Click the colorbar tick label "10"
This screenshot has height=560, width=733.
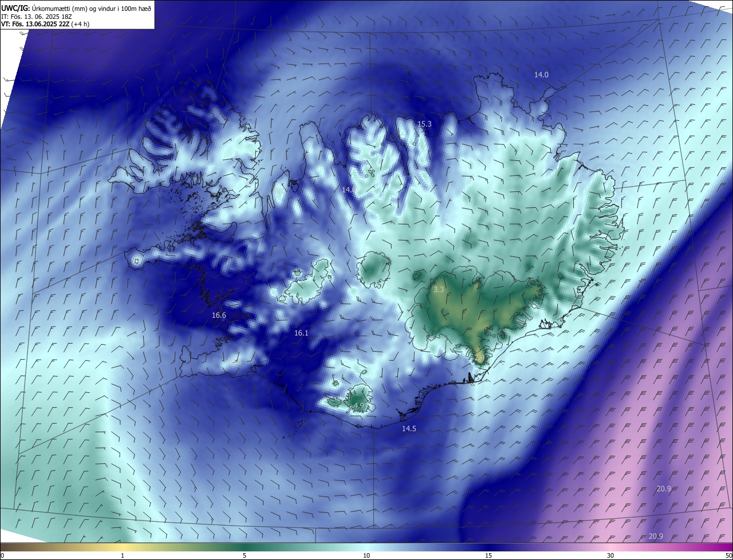(x=366, y=556)
